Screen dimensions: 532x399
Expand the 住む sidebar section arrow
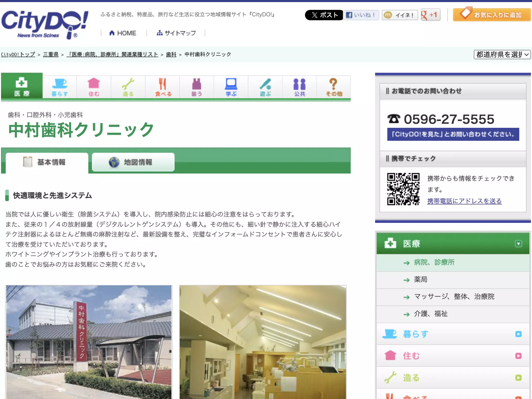pos(518,356)
